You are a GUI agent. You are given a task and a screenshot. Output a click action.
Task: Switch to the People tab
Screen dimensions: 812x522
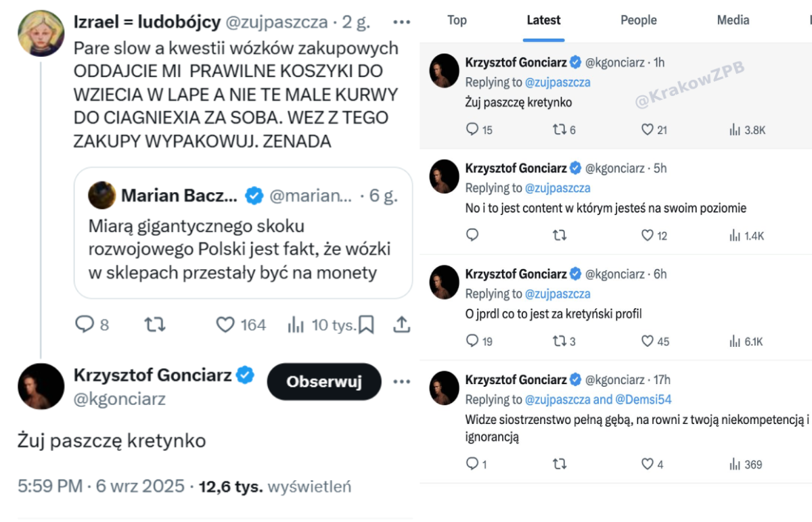[639, 20]
